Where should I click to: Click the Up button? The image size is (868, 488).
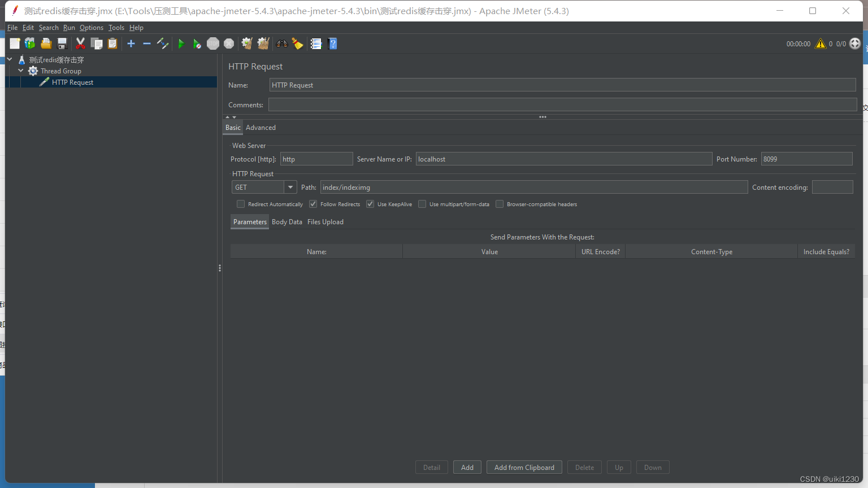619,467
